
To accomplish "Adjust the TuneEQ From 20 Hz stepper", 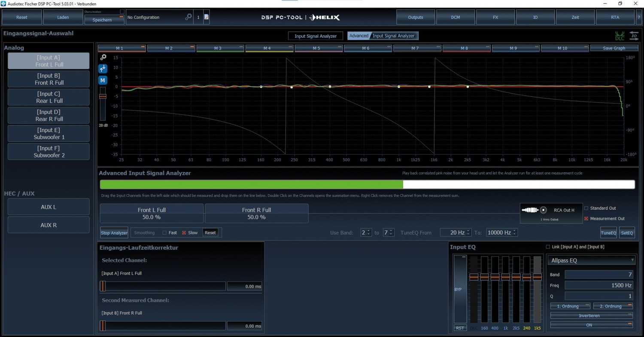I will tap(456, 233).
